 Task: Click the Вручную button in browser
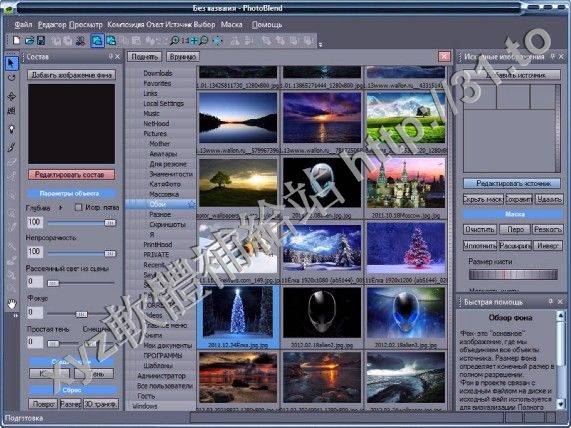[183, 56]
